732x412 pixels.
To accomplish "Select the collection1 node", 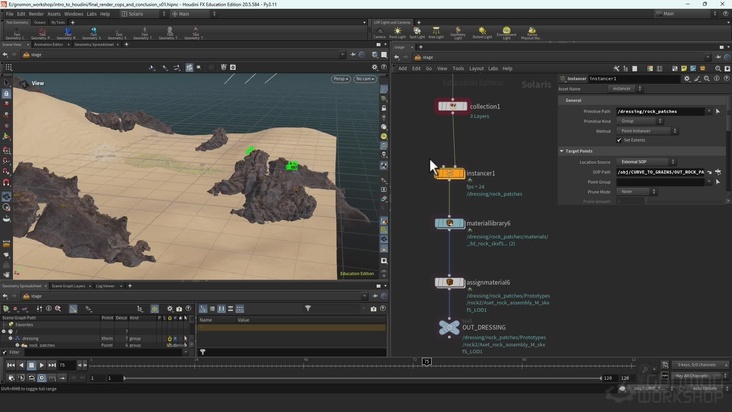I will (x=452, y=106).
